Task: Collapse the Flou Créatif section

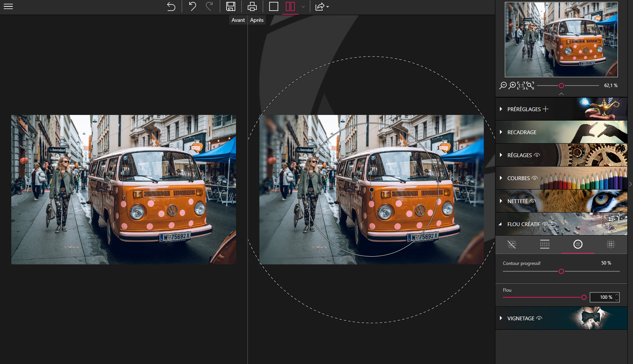Action: 501,224
